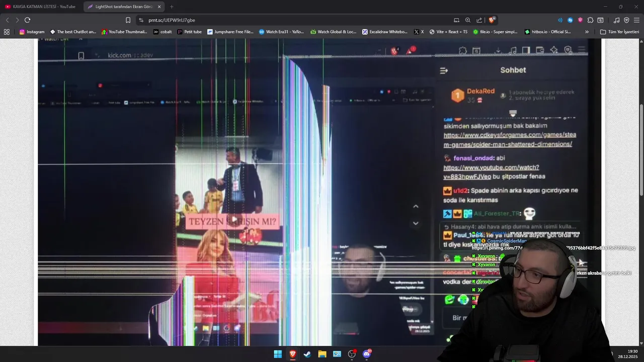Open the page zoom magnifier control
Image resolution: width=644 pixels, height=362 pixels.
coord(468,20)
